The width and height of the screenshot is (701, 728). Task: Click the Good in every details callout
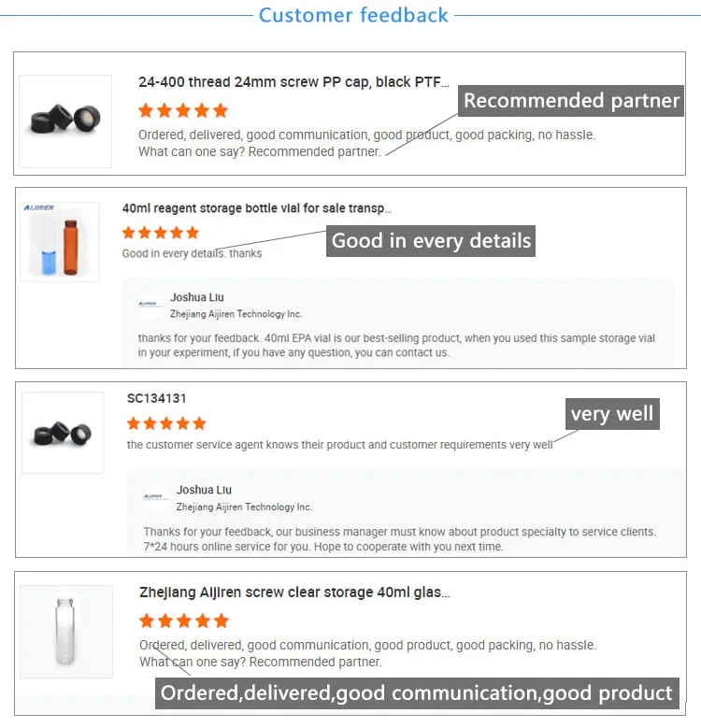point(431,241)
